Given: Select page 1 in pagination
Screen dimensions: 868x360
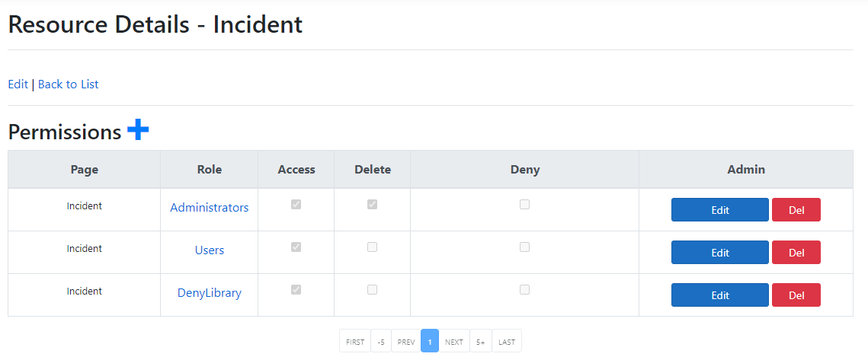Looking at the screenshot, I should pyautogui.click(x=430, y=342).
